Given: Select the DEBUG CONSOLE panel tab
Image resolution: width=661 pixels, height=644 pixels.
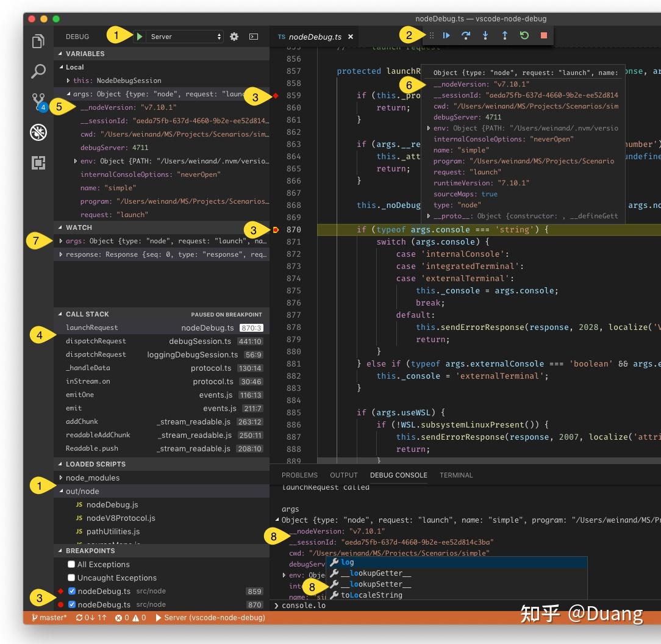Looking at the screenshot, I should pos(398,475).
